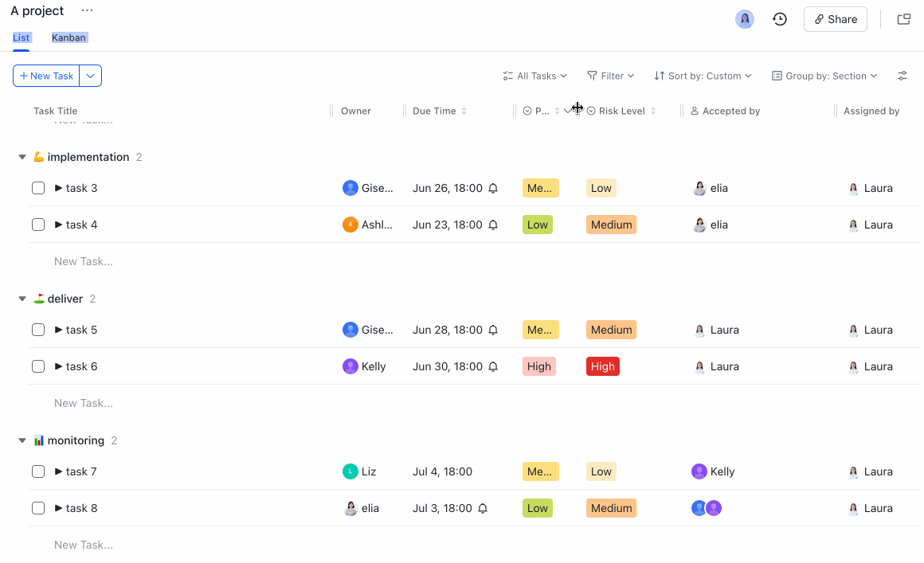This screenshot has width=924, height=563.
Task: Open the All Tasks view menu
Action: [535, 76]
